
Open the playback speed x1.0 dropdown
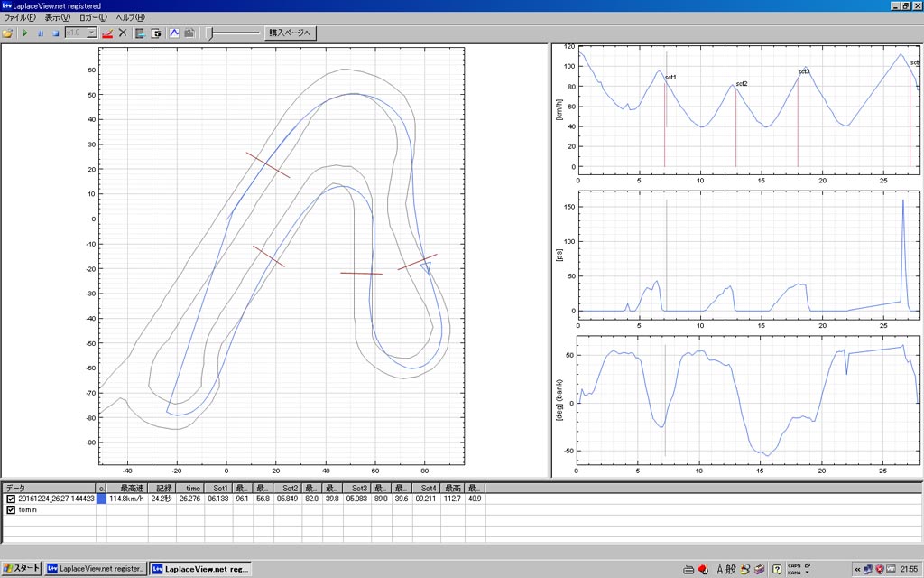(92, 33)
